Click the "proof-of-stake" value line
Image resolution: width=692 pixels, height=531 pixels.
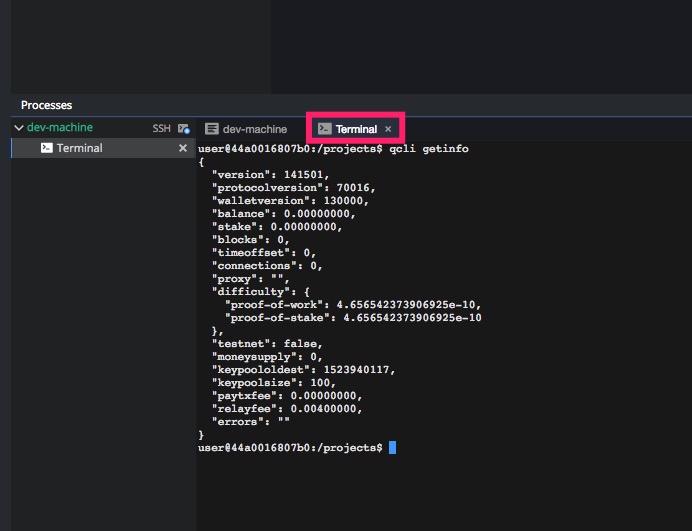[353, 318]
